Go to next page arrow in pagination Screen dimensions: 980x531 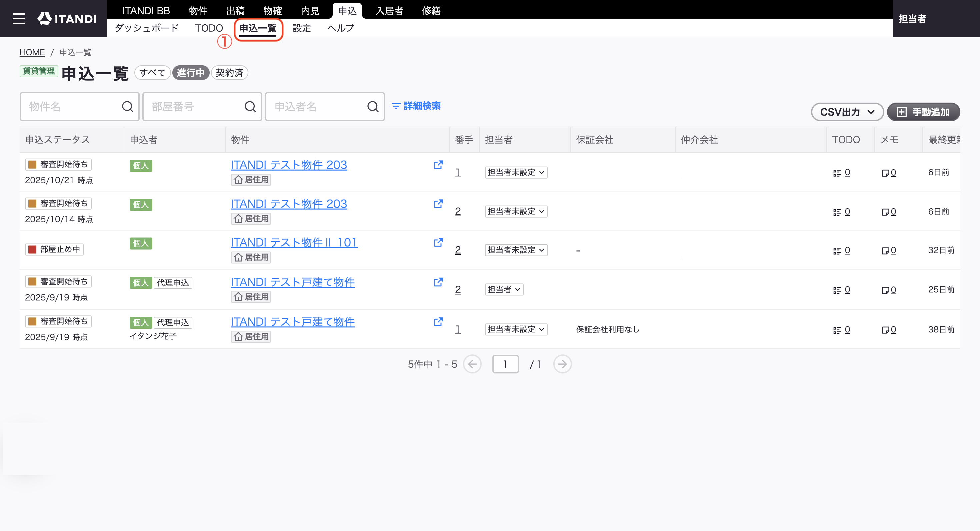(562, 364)
